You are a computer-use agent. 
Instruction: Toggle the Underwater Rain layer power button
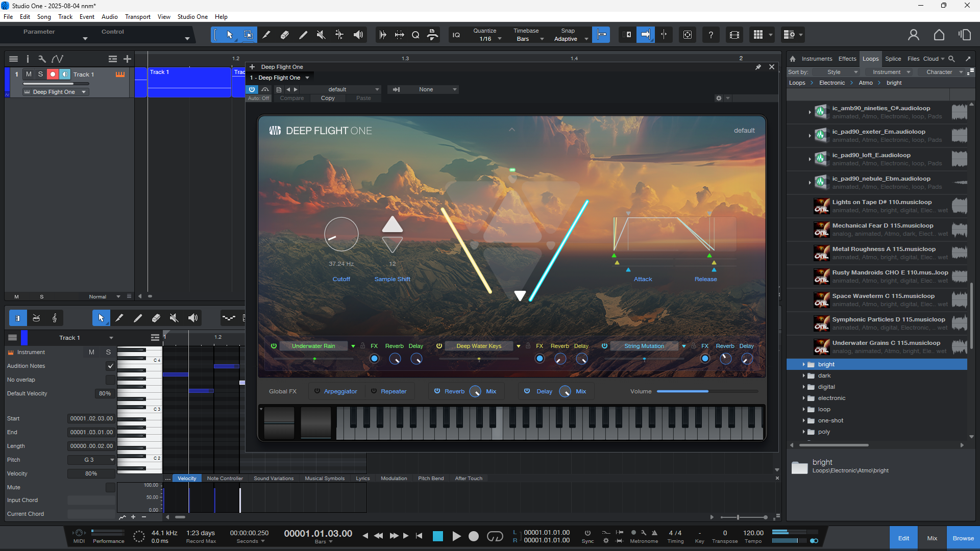[274, 346]
